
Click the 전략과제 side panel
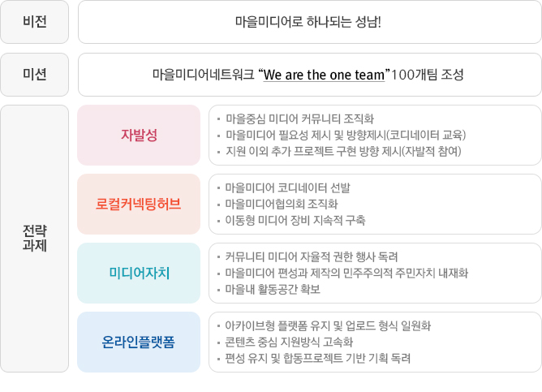[x=35, y=239]
